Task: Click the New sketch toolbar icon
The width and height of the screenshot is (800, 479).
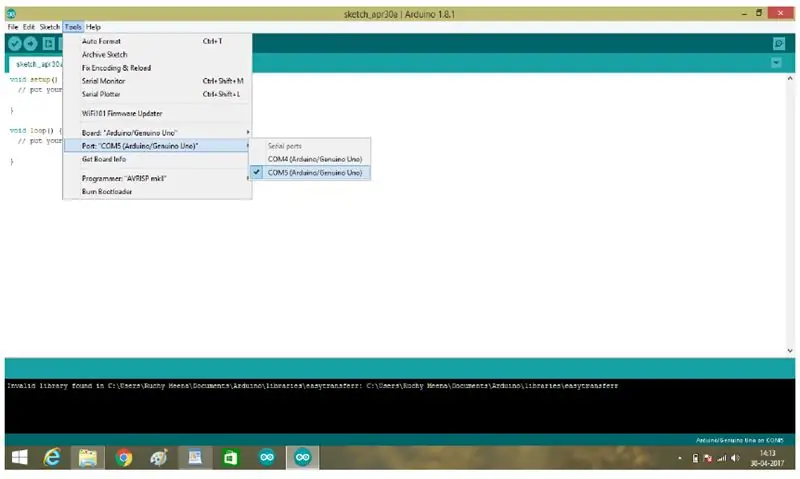Action: click(48, 44)
